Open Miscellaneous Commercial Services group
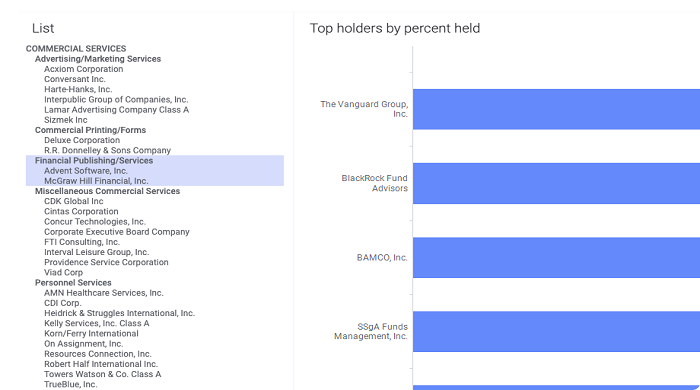Image resolution: width=700 pixels, height=390 pixels. (x=107, y=191)
